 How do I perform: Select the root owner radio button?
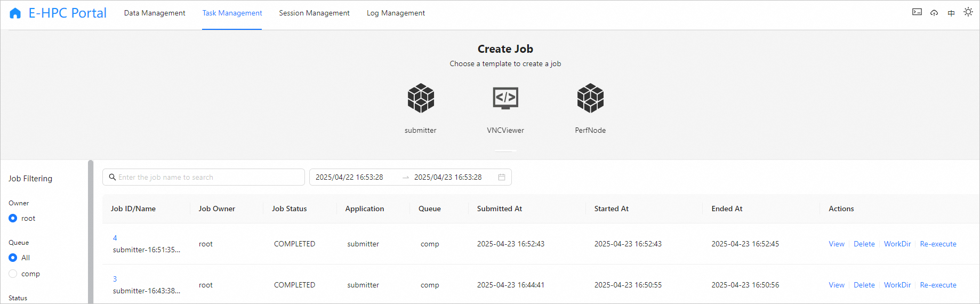pyautogui.click(x=13, y=218)
